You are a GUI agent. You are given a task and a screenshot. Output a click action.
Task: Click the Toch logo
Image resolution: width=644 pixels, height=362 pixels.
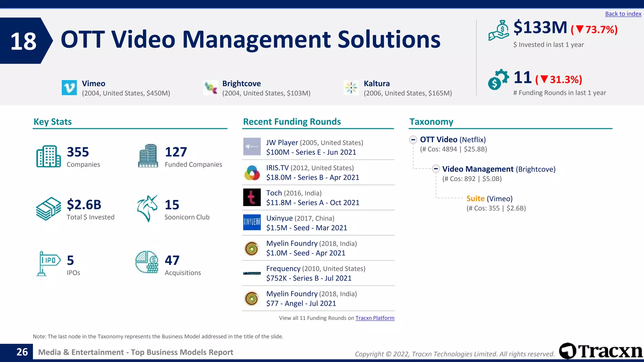252,197
